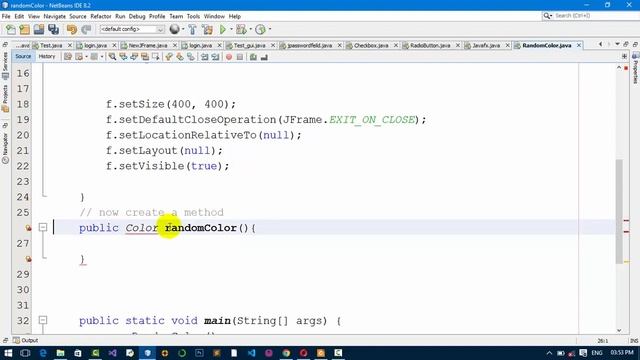Click the Find Previous Occurrence icon
The width and height of the screenshot is (640, 360).
(123, 57)
